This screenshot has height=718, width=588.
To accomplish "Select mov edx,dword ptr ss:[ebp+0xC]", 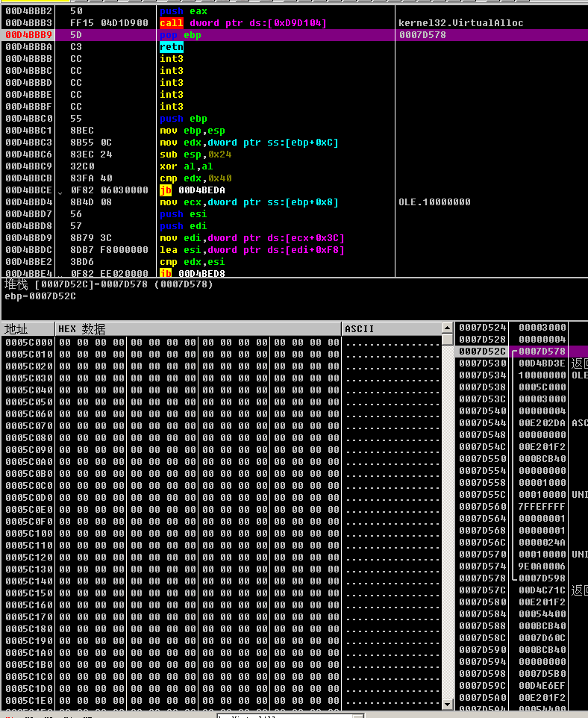I will (x=249, y=143).
